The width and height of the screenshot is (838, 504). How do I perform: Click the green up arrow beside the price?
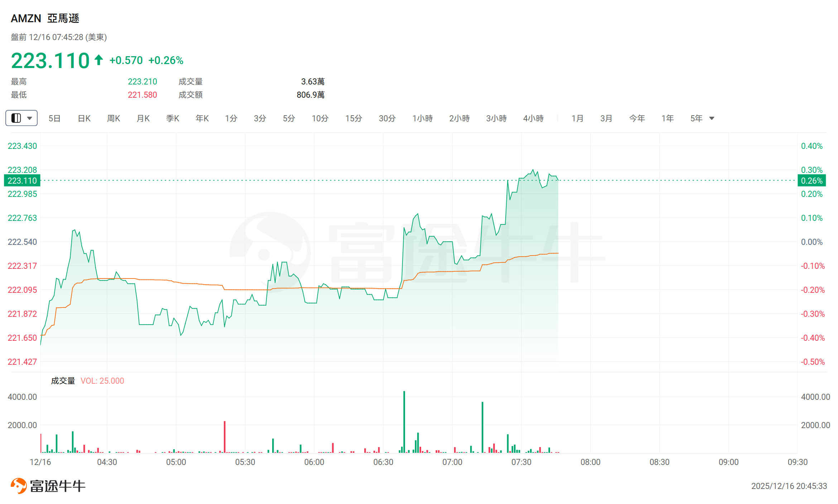coord(98,60)
